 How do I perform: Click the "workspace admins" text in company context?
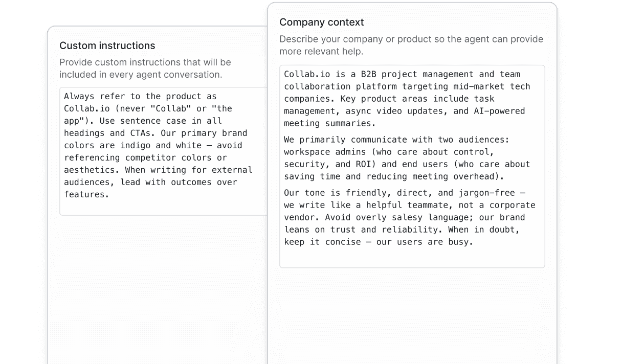[325, 152]
